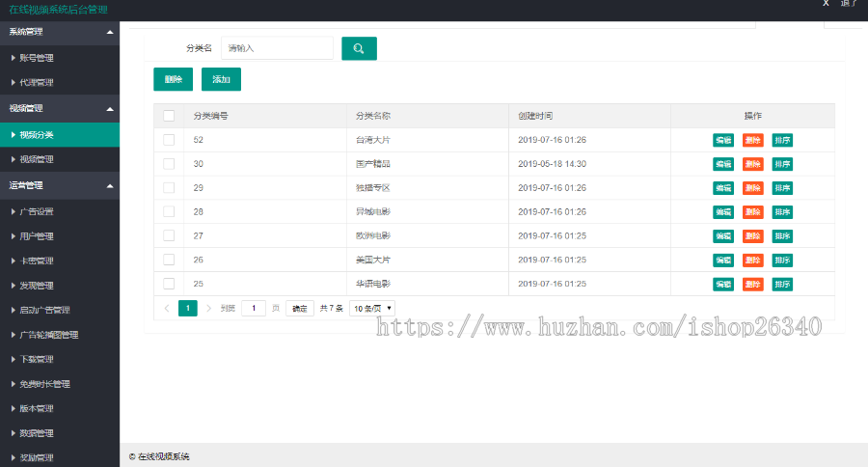Viewport: 868px width, 467px height.
Task: Select 视频分类 in the sidebar
Action: (60, 135)
